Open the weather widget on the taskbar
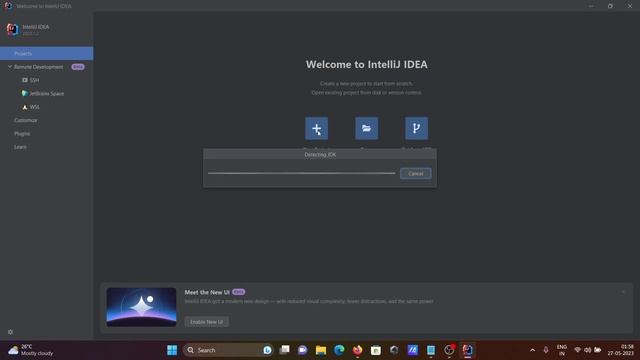 point(31,350)
